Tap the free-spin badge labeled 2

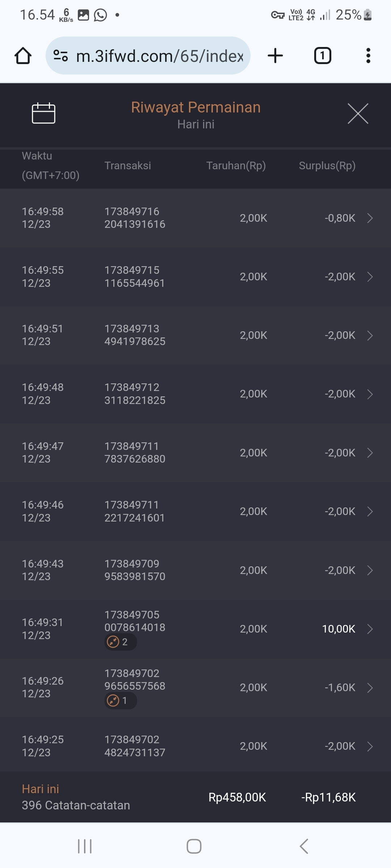coord(120,642)
